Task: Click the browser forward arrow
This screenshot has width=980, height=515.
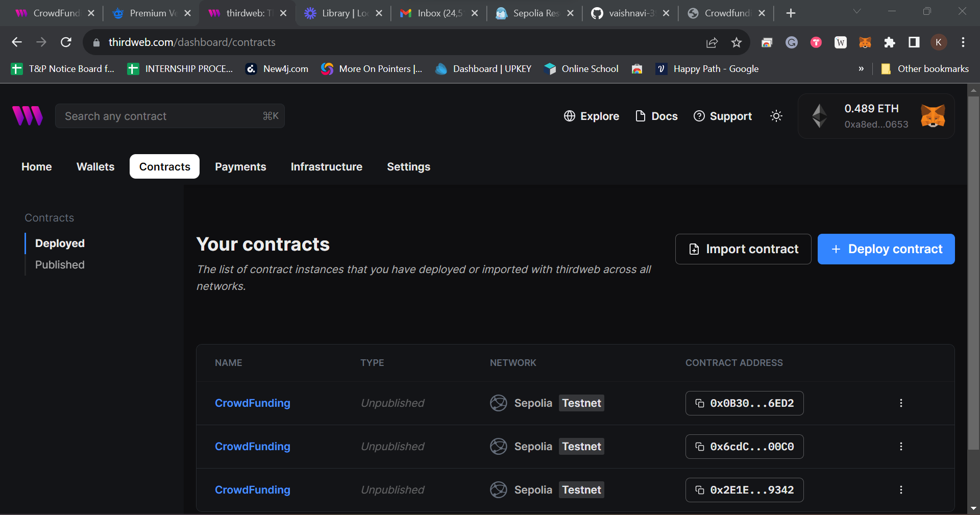Action: [x=41, y=42]
